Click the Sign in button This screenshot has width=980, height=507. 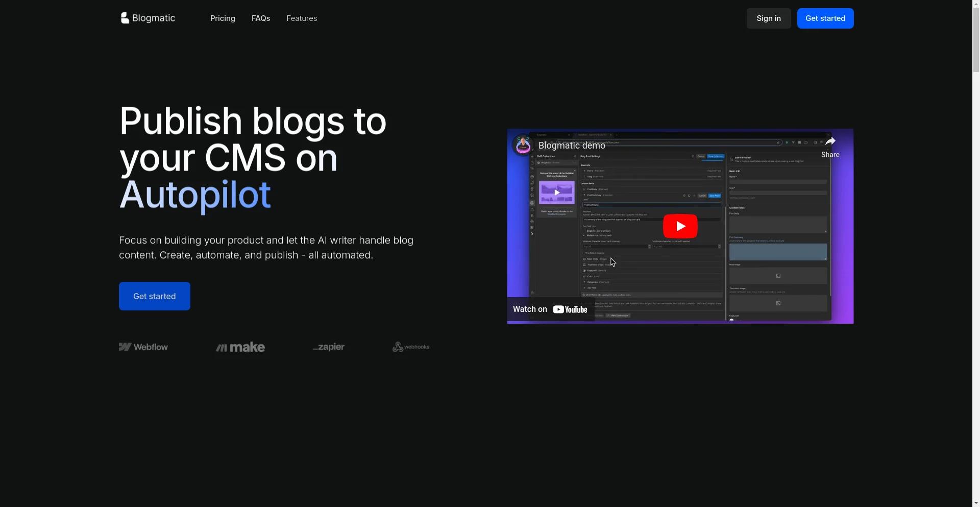coord(769,18)
